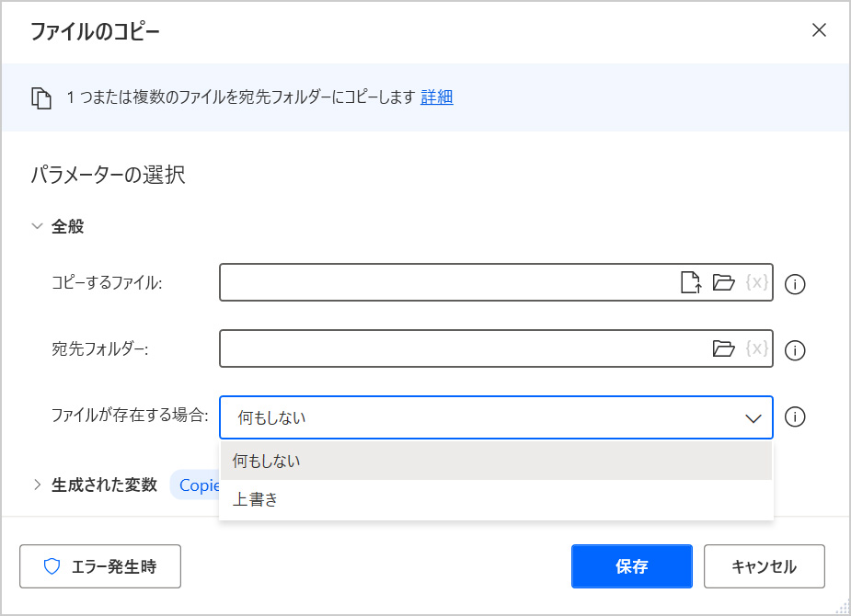Insert variable in コピーするファイル field
851x616 pixels.
756,283
